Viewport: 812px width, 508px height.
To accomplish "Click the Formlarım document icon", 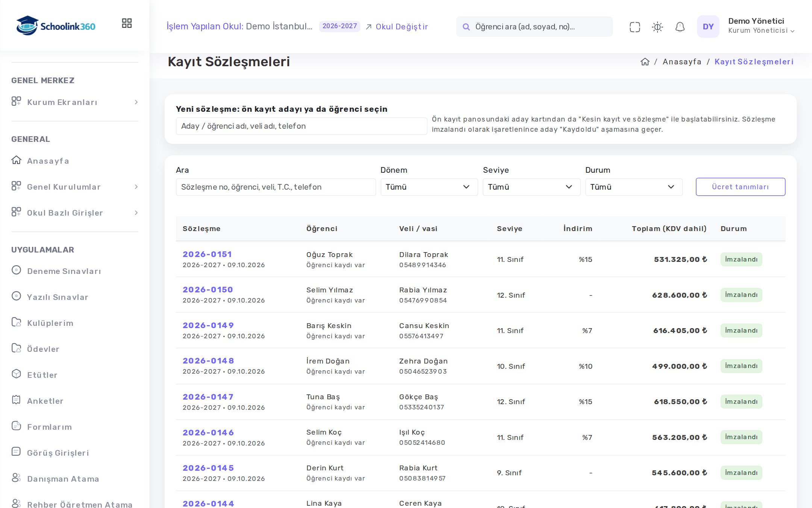I will [x=16, y=426].
